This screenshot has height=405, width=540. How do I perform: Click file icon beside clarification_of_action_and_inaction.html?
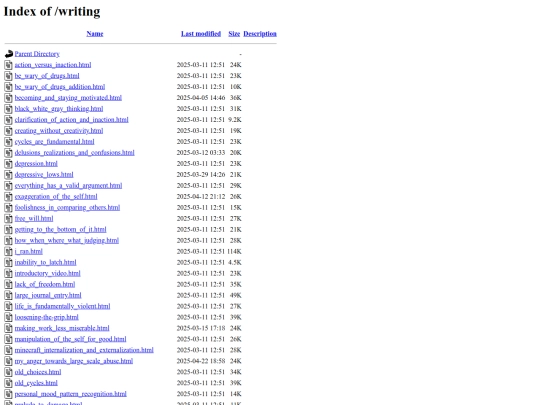click(x=9, y=120)
